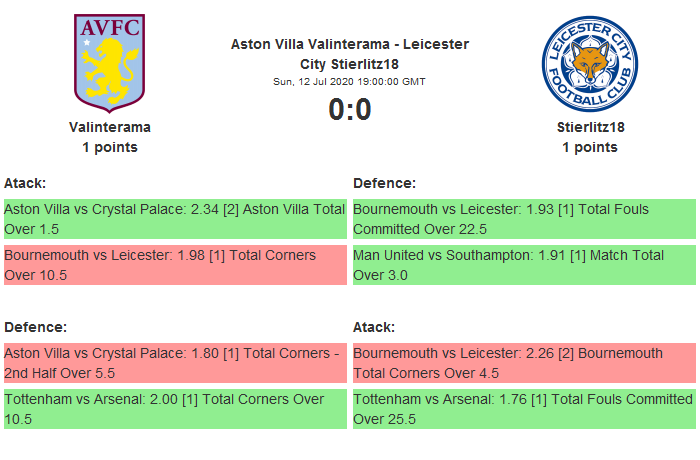Select the Total Corners Over 10.5 red bet under Valinterama's attack

(175, 265)
